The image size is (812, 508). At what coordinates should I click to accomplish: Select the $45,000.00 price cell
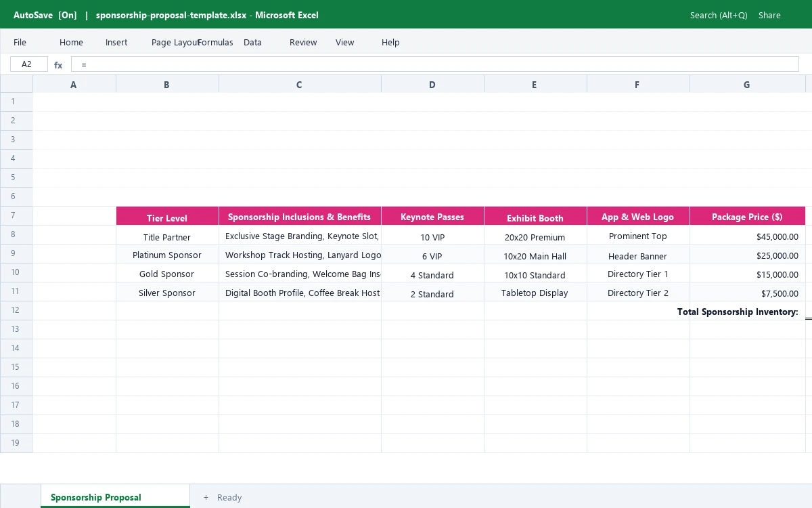[748, 235]
